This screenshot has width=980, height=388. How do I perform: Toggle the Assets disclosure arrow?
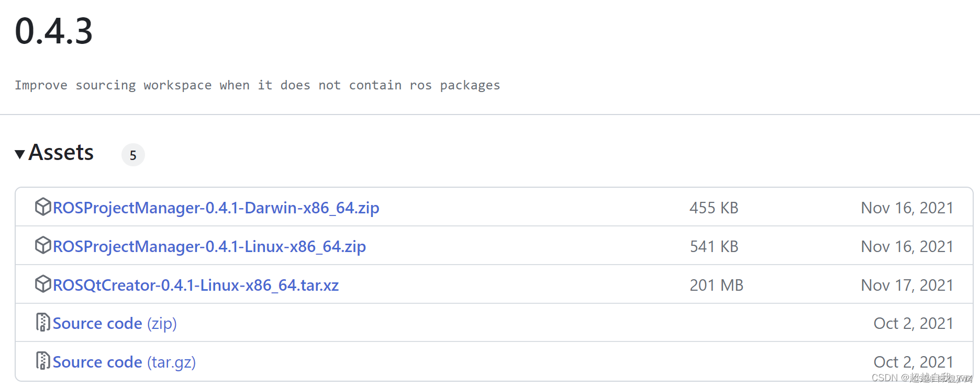point(19,154)
